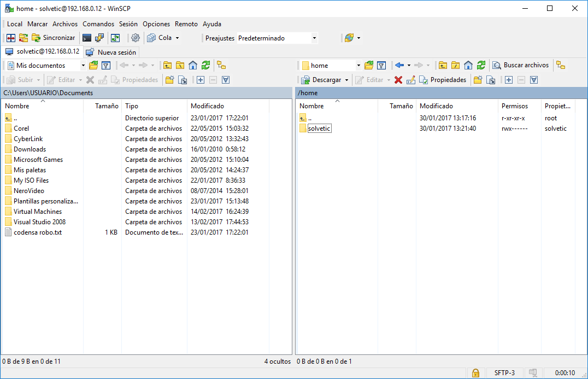
Task: Click the Sincronizar button
Action: pos(54,38)
